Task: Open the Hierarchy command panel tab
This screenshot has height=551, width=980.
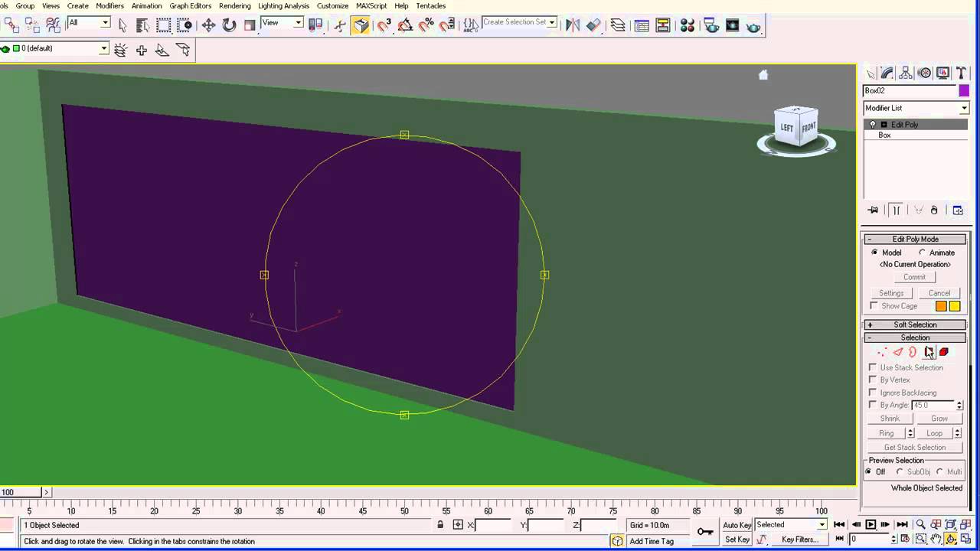Action: [x=906, y=73]
